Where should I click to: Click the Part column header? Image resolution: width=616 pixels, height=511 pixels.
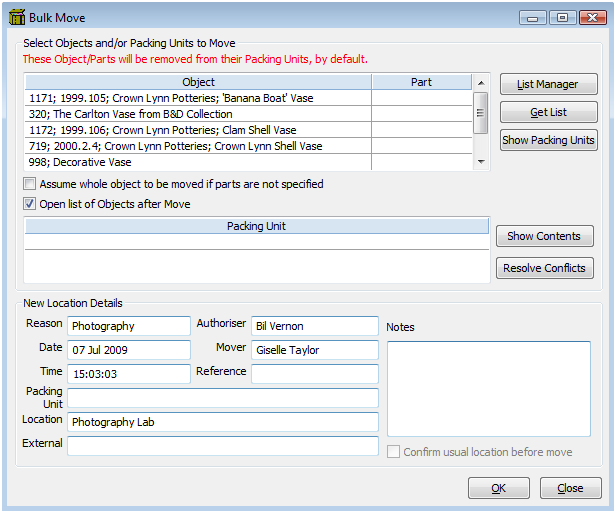pos(422,82)
